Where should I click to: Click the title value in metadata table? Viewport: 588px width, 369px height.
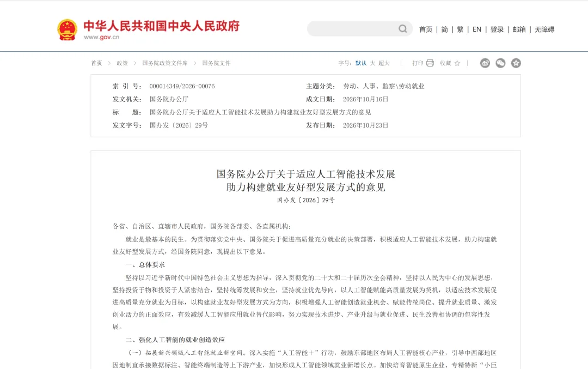(260, 112)
